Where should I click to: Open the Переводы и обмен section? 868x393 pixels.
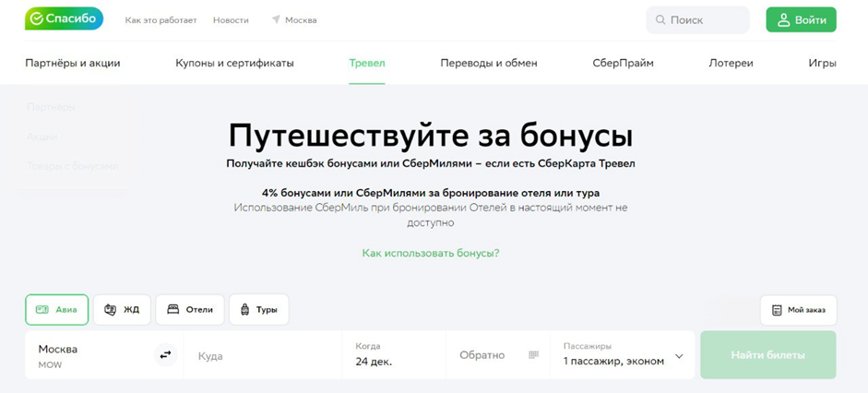click(x=489, y=63)
